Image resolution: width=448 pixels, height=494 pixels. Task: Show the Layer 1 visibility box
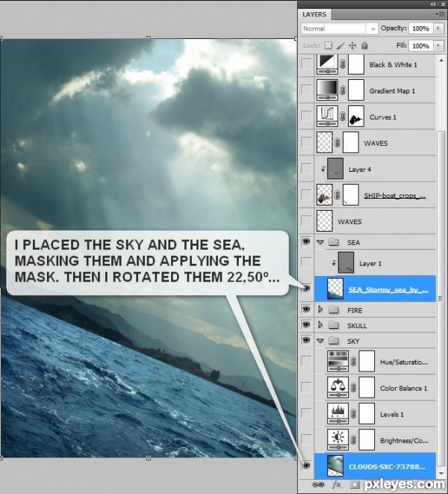point(306,262)
